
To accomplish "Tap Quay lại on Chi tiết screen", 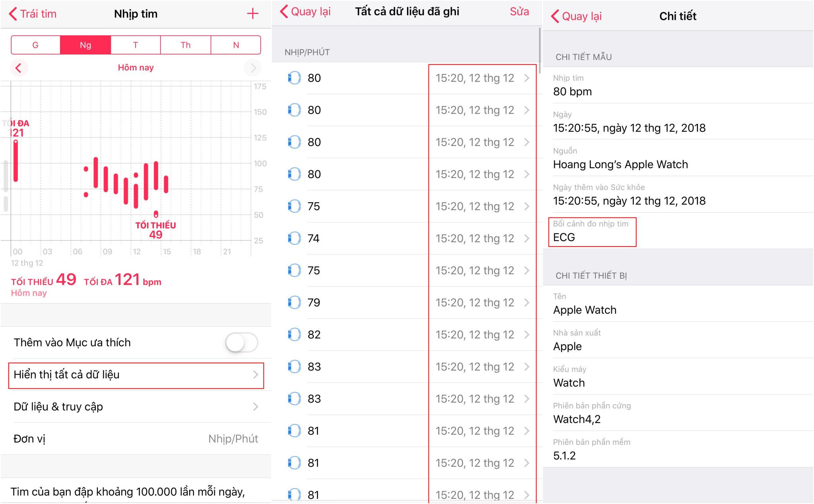I will [576, 16].
